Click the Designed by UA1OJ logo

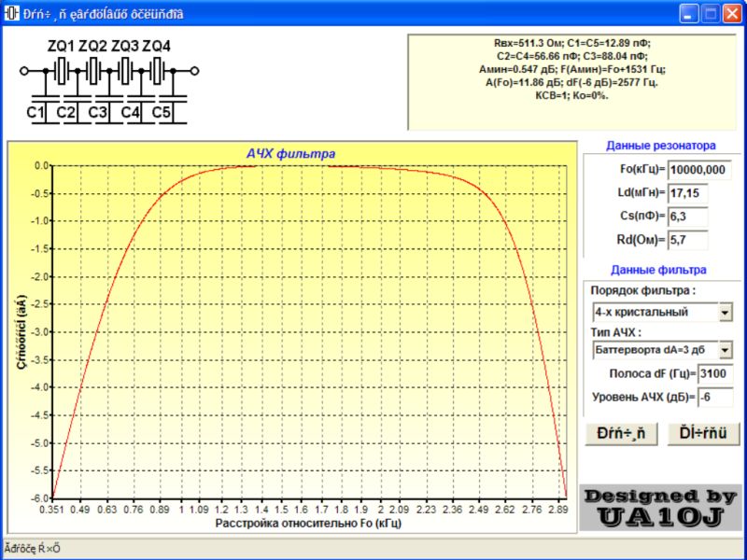coord(661,509)
